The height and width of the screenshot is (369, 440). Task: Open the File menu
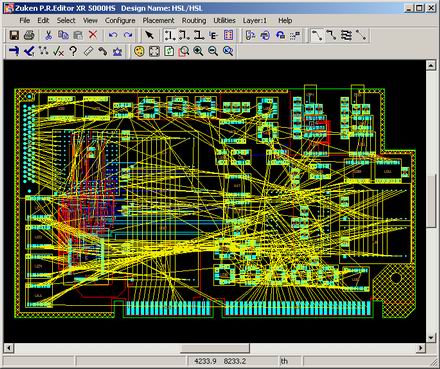24,20
